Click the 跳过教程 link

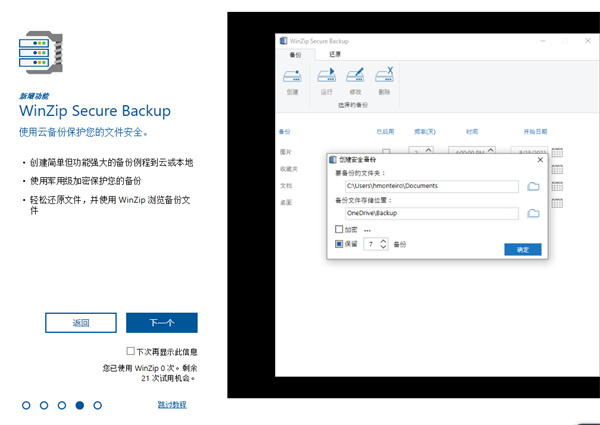point(171,405)
